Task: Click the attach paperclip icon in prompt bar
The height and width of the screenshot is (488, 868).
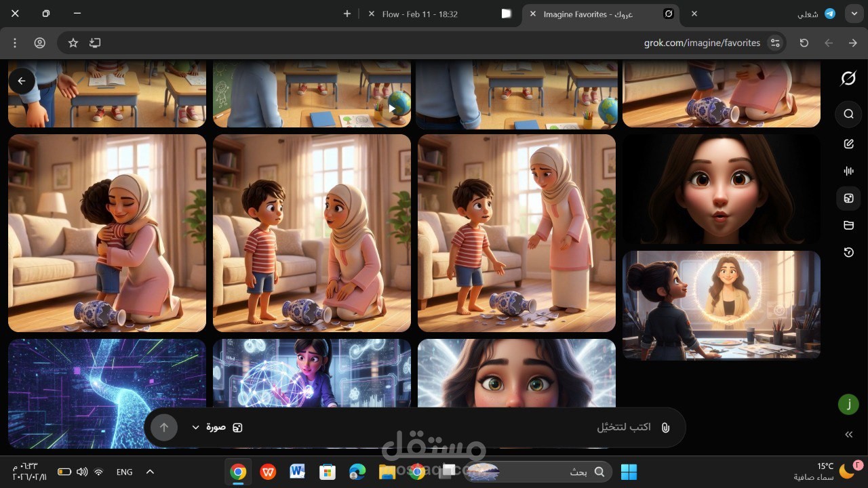Action: pos(665,428)
